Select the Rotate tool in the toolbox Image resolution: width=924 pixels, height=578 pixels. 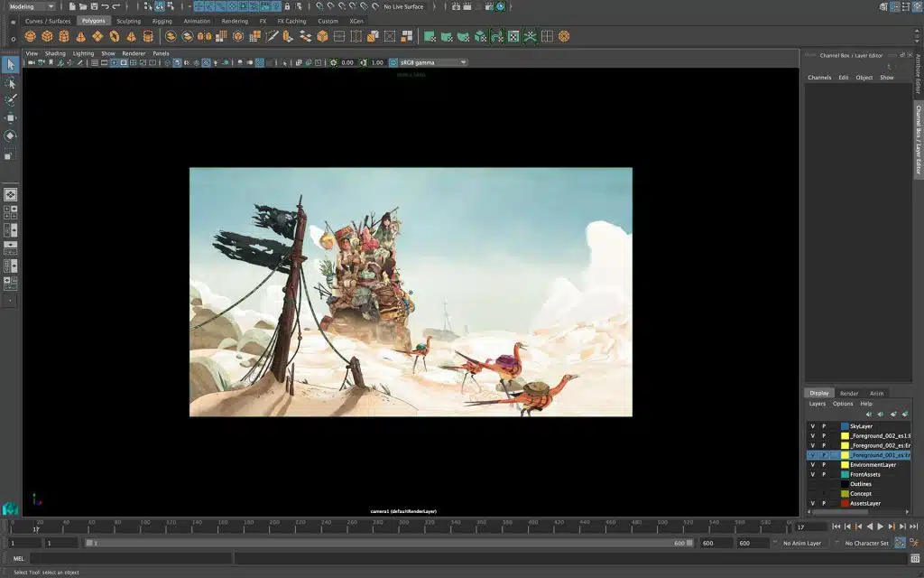11,135
